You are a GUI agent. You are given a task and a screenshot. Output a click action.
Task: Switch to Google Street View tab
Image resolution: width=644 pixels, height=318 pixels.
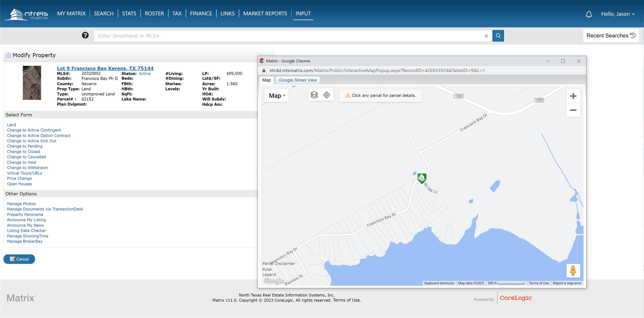pyautogui.click(x=298, y=80)
